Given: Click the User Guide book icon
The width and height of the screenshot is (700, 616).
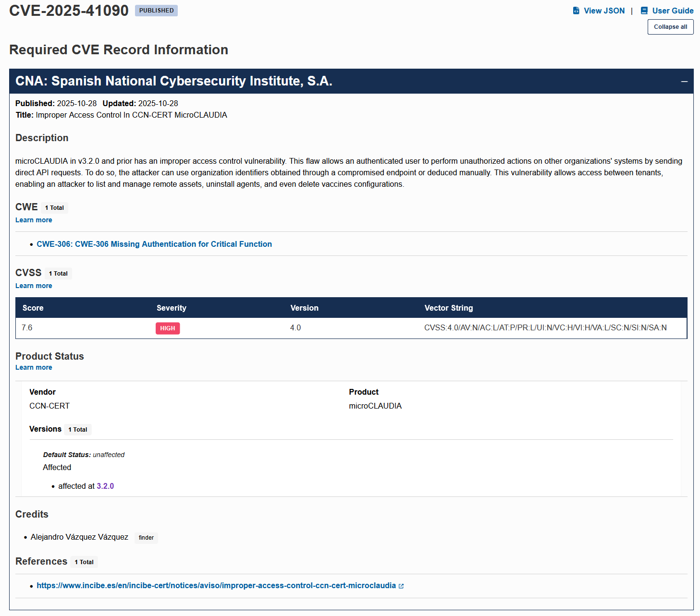Looking at the screenshot, I should [x=644, y=11].
